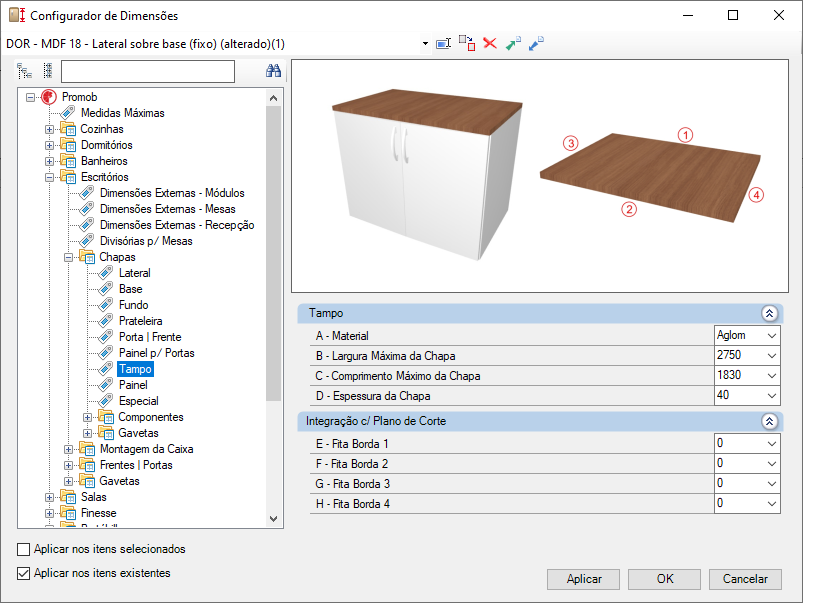The width and height of the screenshot is (814, 611).
Task: Select Dimensões Externas - Módulos
Action: [x=172, y=193]
